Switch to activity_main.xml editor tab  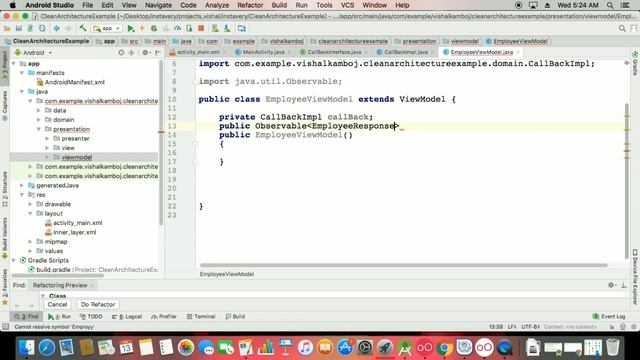[198, 52]
